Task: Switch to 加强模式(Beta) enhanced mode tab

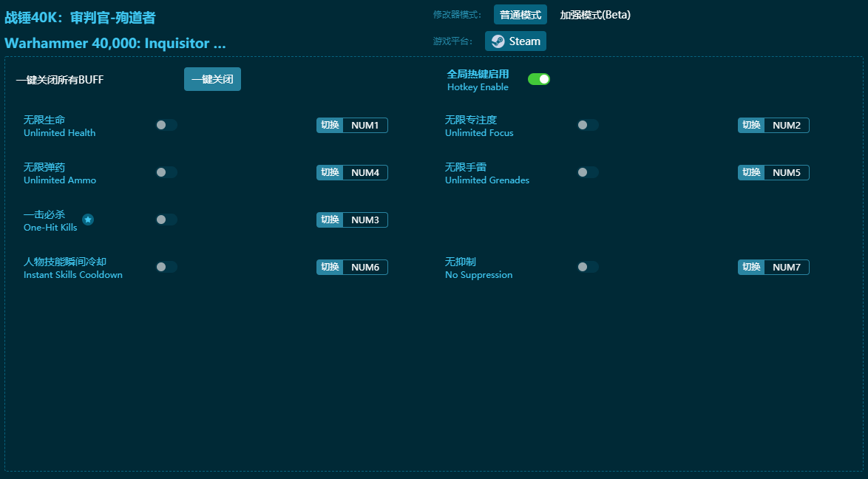Action: 594,15
